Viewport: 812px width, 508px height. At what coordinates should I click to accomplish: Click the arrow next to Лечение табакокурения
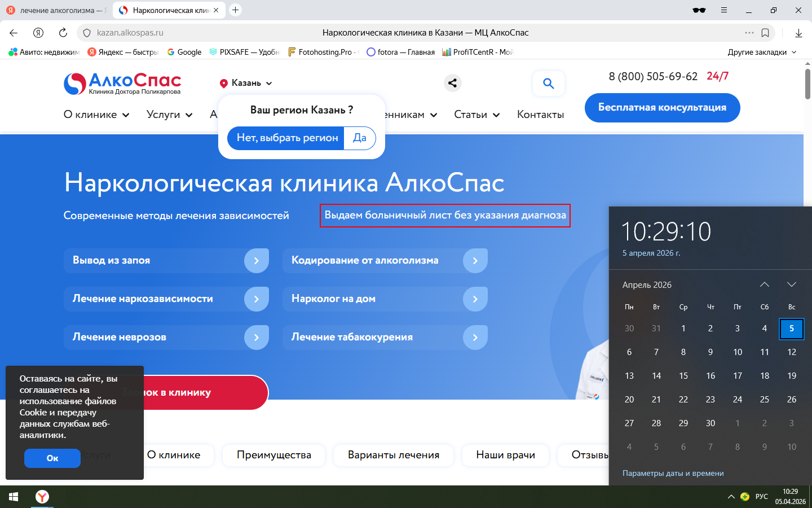click(x=475, y=338)
